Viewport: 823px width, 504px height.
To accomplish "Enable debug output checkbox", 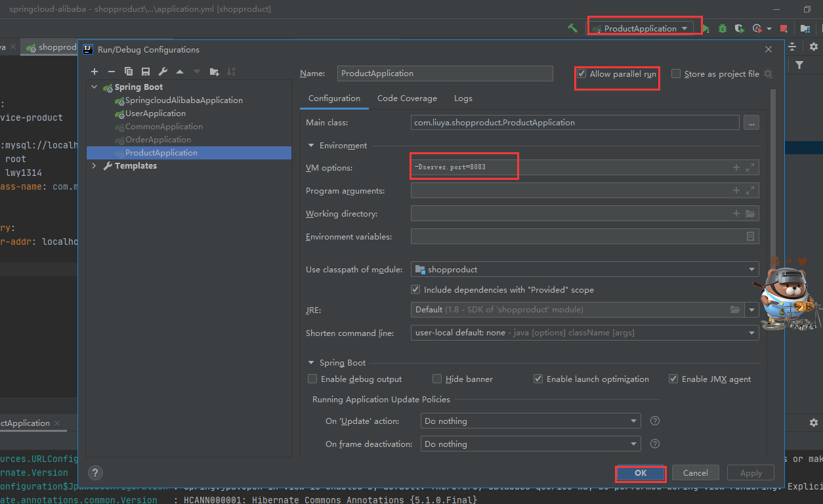I will click(x=312, y=379).
